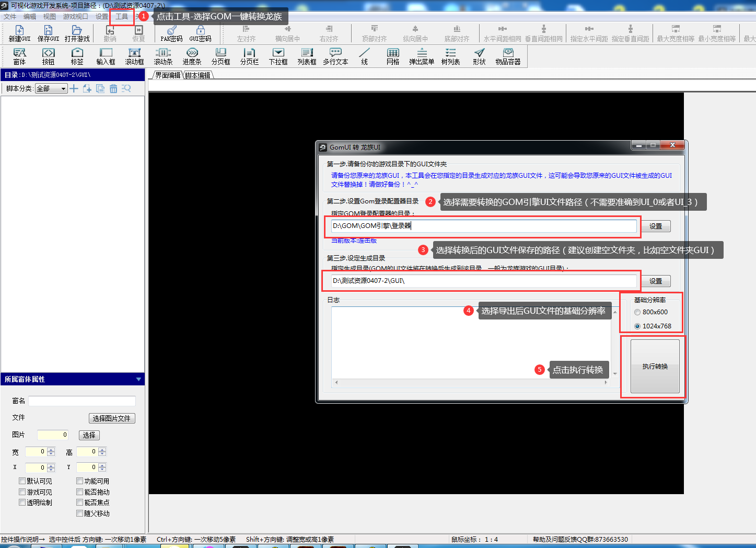Open the 脚本分类 全部 dropdown

click(x=51, y=89)
